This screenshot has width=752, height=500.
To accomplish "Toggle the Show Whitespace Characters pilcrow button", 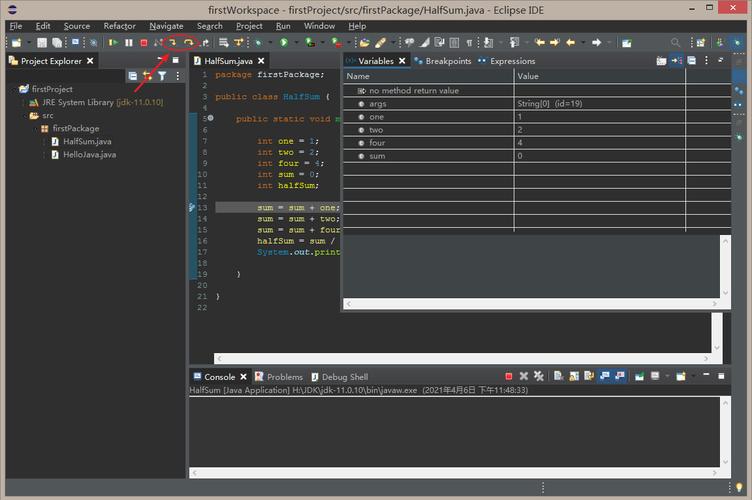I will point(469,43).
